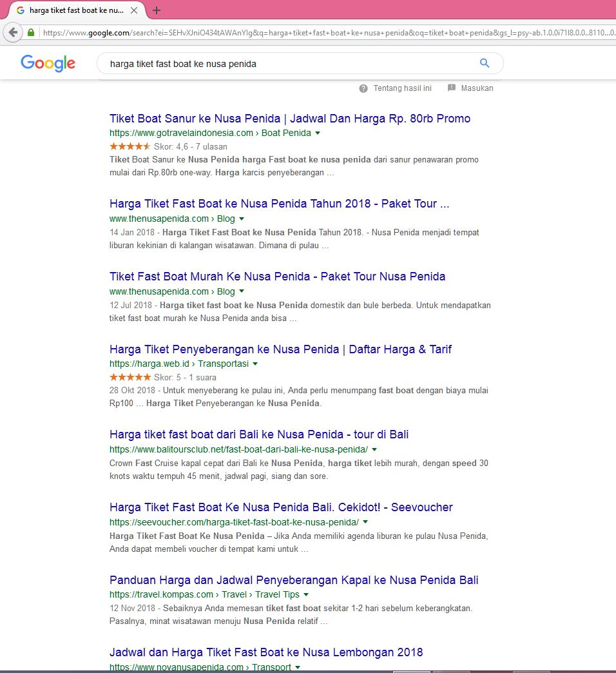Click the 'Masukan' feedback link

point(477,88)
